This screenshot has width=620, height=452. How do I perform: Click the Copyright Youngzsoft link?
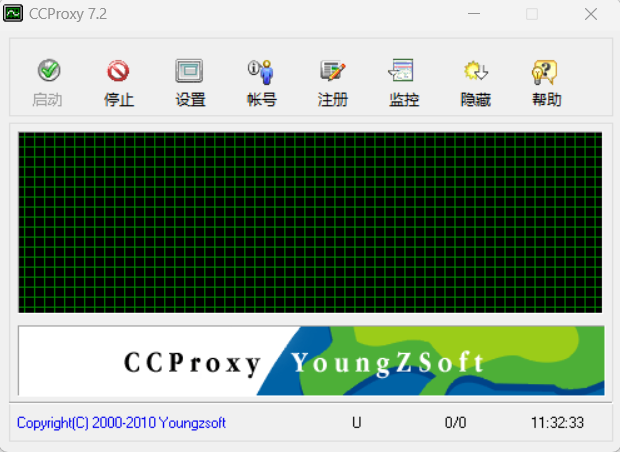(121, 423)
